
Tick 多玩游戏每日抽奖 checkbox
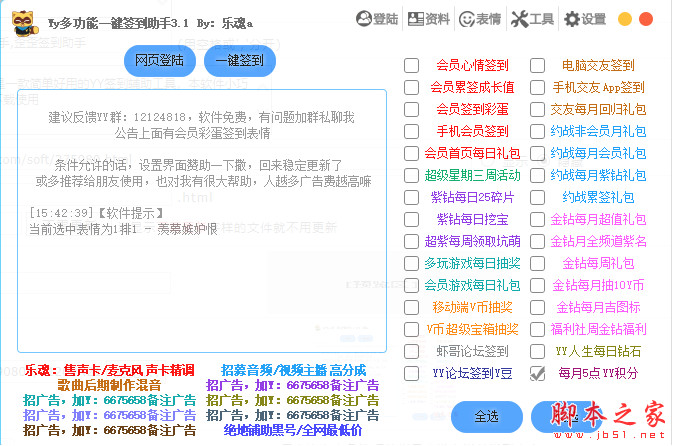click(x=411, y=263)
